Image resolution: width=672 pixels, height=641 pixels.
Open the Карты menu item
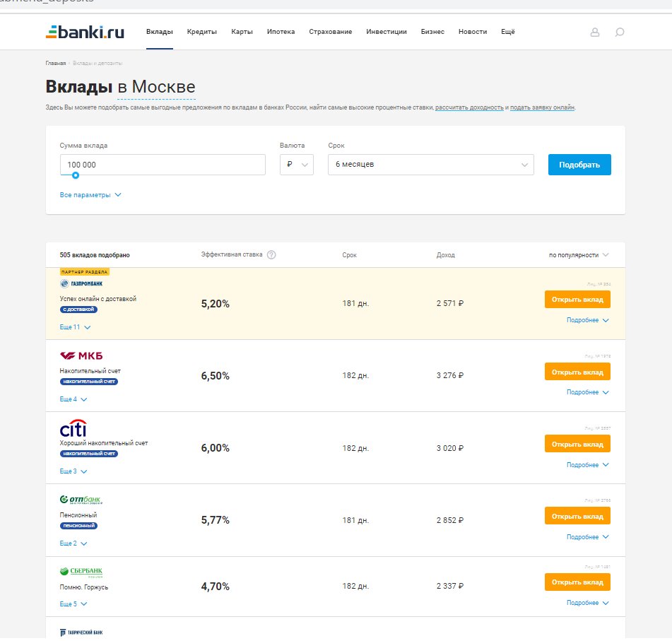(x=242, y=32)
